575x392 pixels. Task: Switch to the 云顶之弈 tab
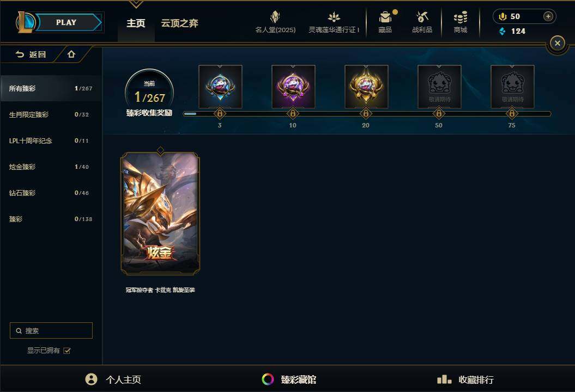click(x=180, y=23)
